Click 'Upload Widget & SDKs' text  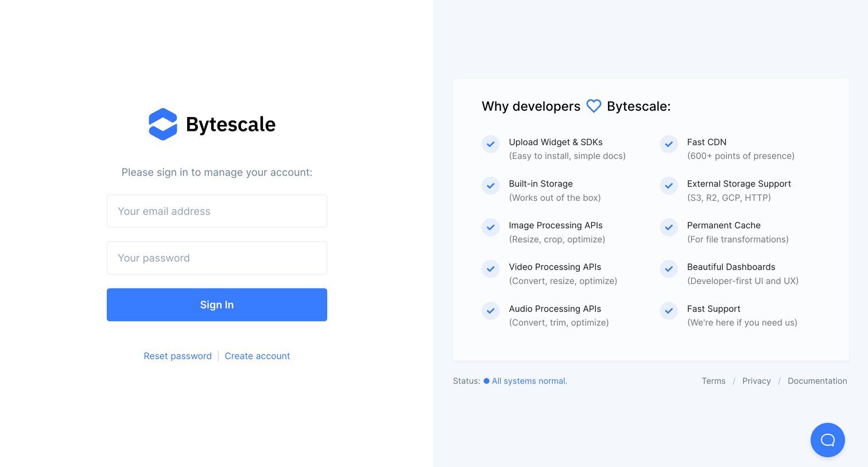[556, 142]
